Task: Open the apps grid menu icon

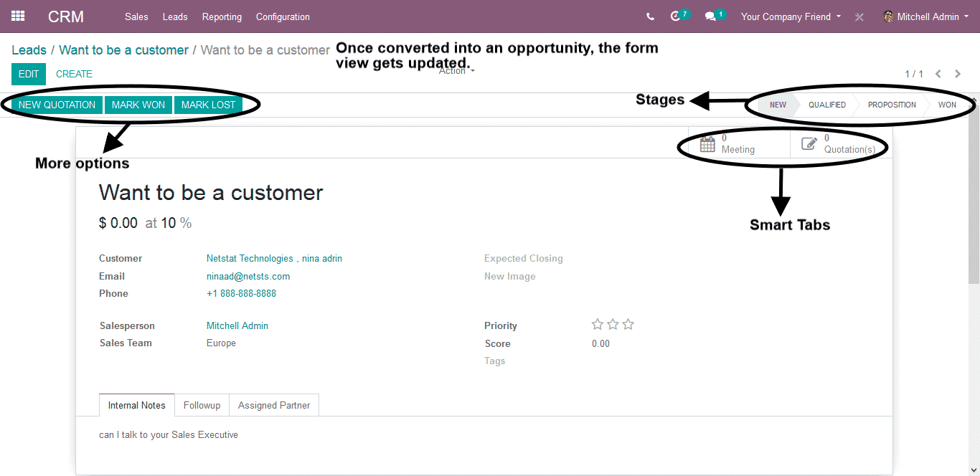Action: tap(18, 16)
